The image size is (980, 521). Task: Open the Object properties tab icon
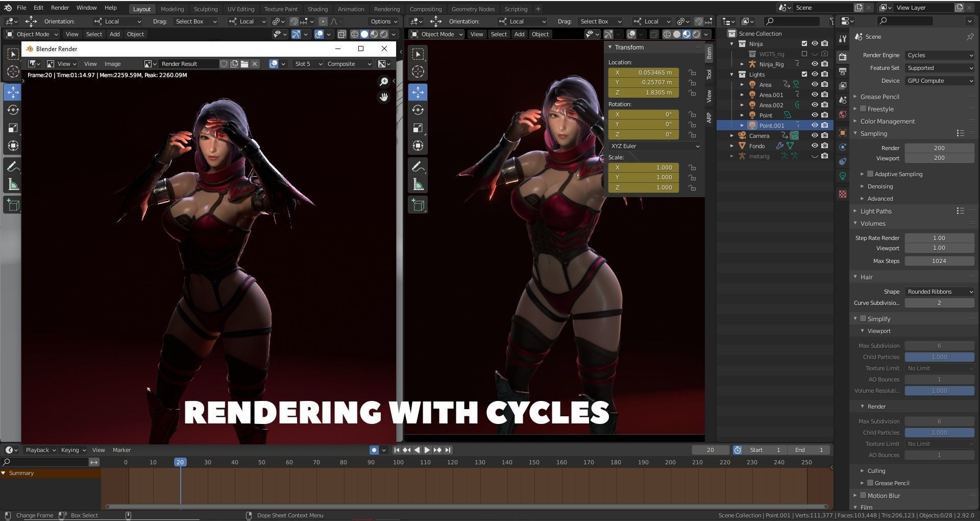pyautogui.click(x=843, y=133)
